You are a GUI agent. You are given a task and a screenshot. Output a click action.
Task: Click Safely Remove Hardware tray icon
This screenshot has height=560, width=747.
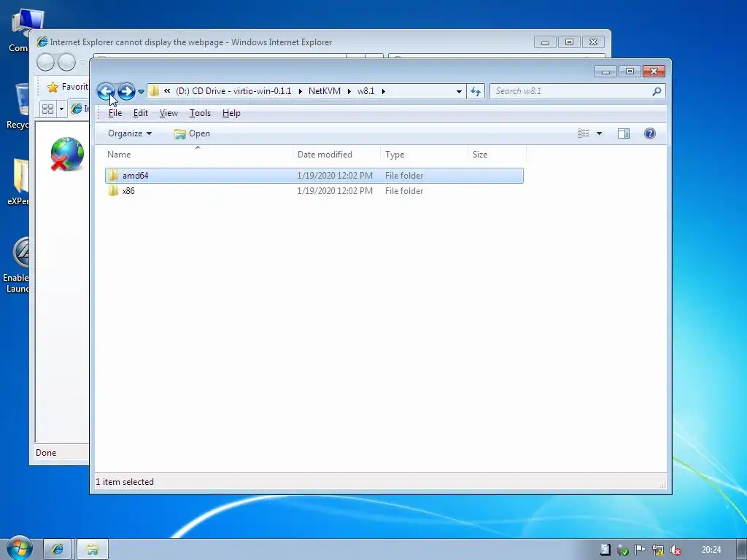pos(623,550)
